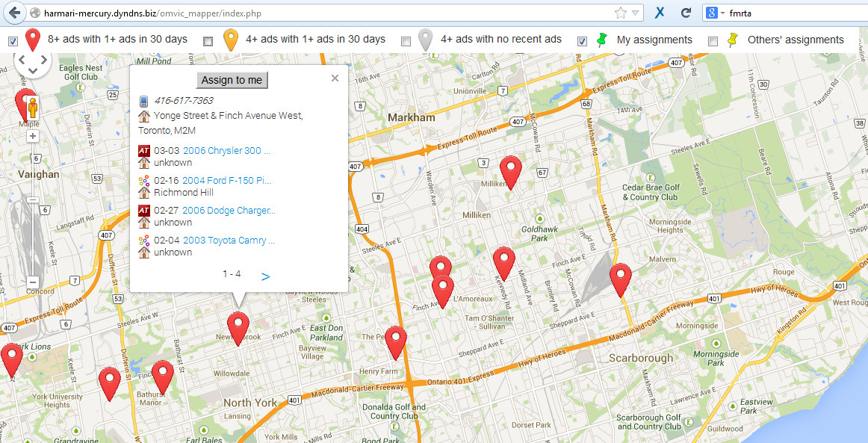Open the address bar history dropdown arrow
Image resolution: width=868 pixels, height=443 pixels.
click(x=636, y=13)
